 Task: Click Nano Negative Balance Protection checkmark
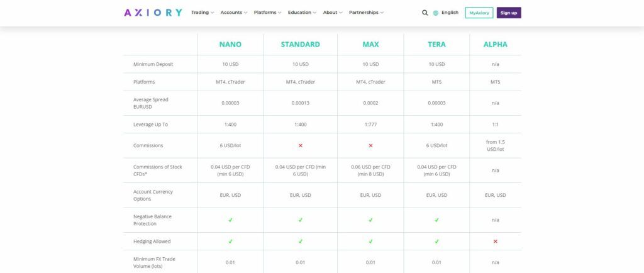click(230, 220)
